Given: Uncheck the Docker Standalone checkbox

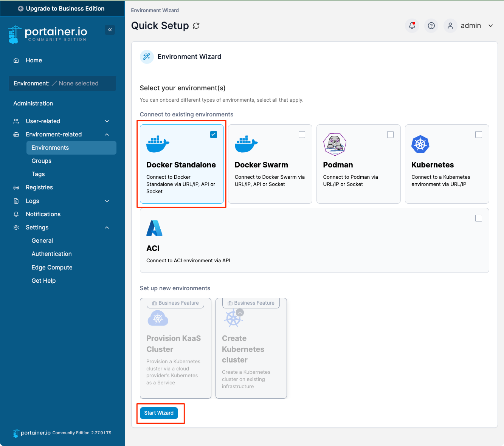Looking at the screenshot, I should (x=214, y=135).
